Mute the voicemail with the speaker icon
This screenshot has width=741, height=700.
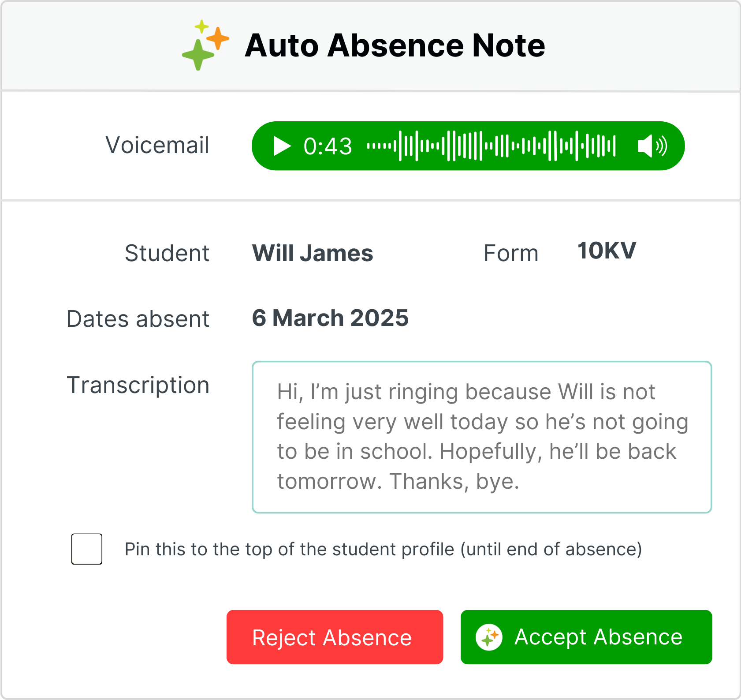pos(652,146)
